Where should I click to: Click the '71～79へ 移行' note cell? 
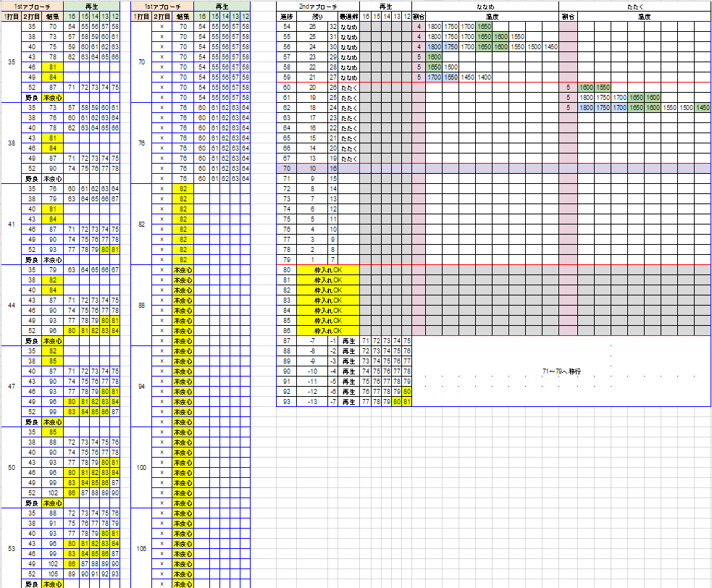coord(561,371)
